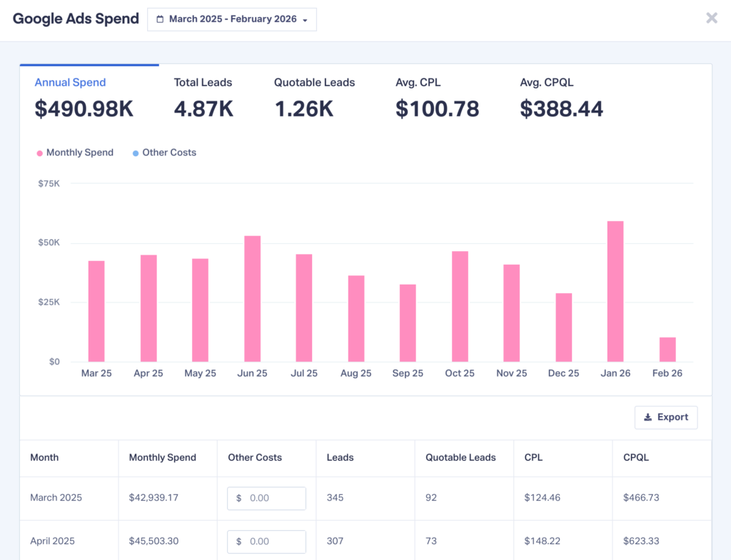Click the Other Costs input for March 2025

pos(266,498)
